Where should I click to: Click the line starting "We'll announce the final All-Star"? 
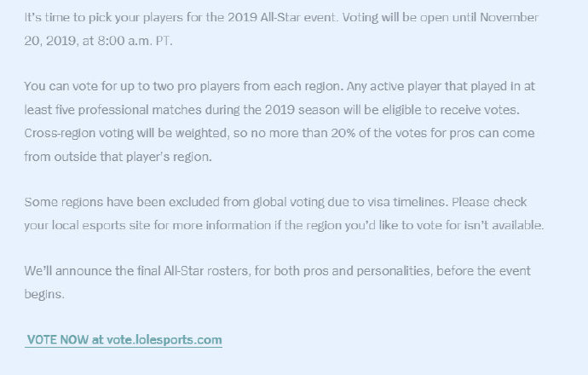pos(278,271)
